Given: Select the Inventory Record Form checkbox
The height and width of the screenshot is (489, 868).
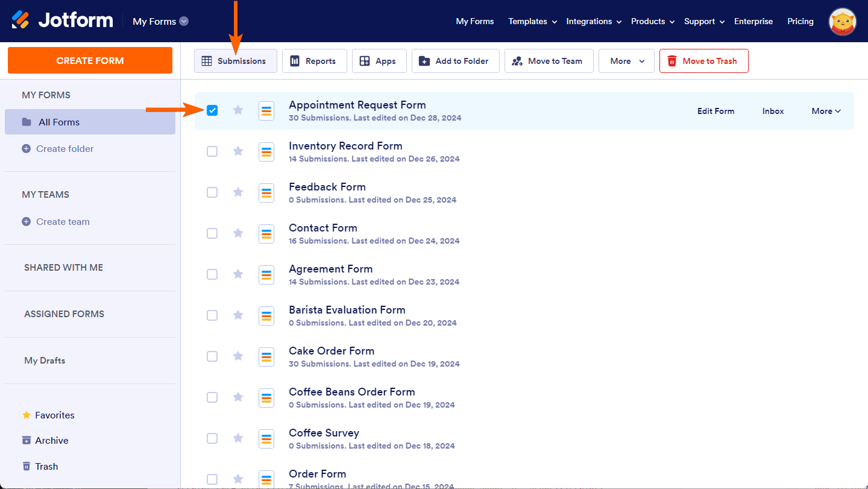Looking at the screenshot, I should [x=212, y=151].
